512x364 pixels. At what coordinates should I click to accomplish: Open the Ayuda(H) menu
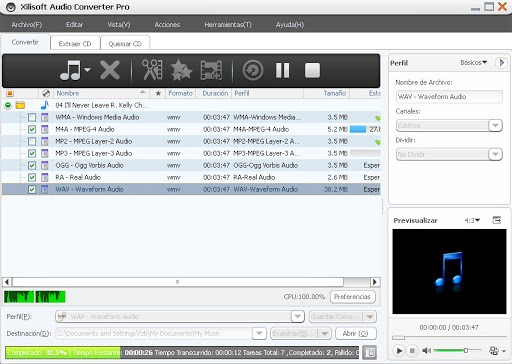[290, 24]
